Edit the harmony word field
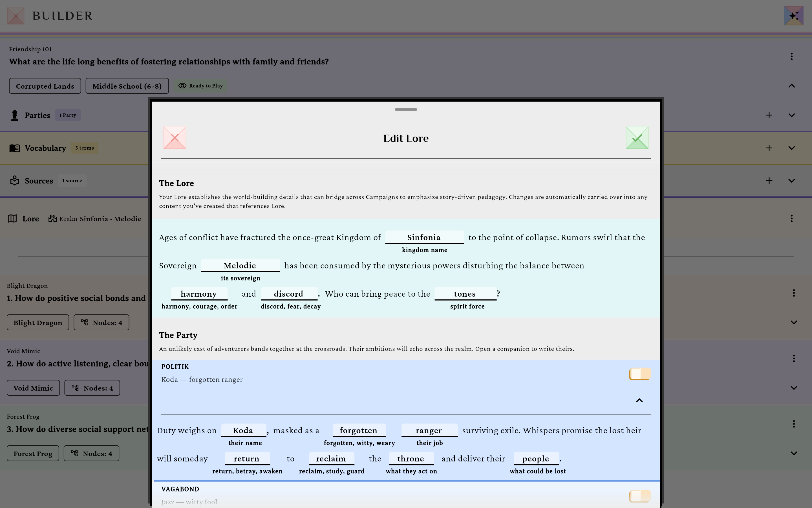The width and height of the screenshot is (812, 508). [x=199, y=294]
